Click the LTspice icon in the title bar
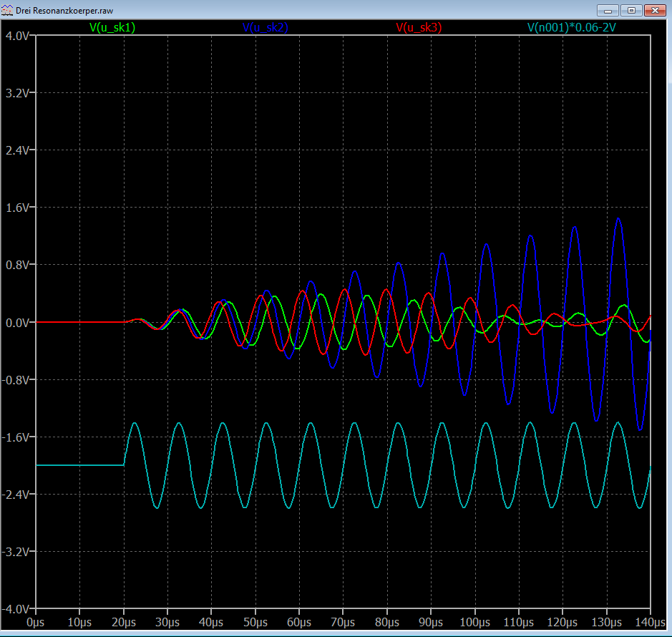Screen dimensions: 672x637 (8, 11)
